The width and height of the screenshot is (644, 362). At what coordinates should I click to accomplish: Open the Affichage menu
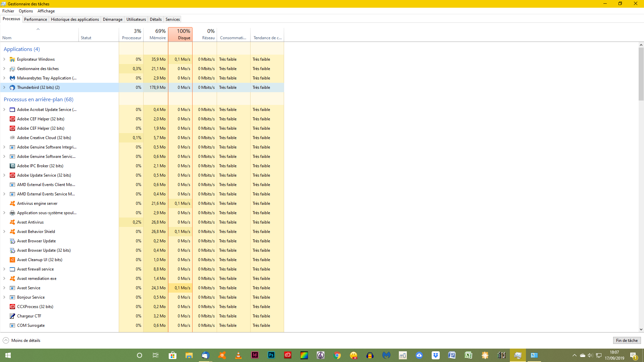click(46, 11)
